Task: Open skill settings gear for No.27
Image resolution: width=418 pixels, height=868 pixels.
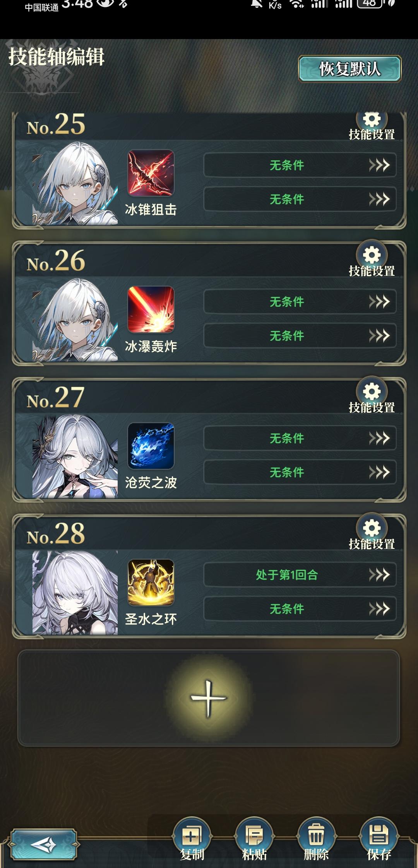Action: click(372, 392)
